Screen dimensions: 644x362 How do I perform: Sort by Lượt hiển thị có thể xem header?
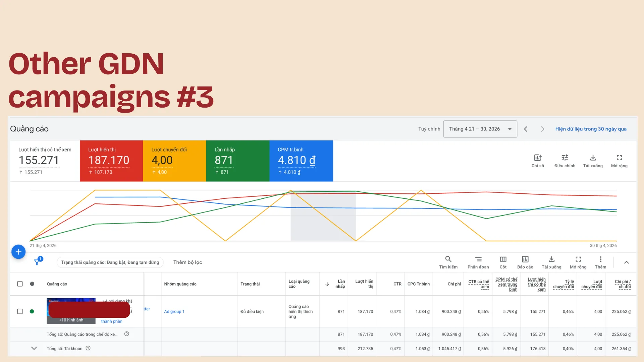click(x=536, y=284)
